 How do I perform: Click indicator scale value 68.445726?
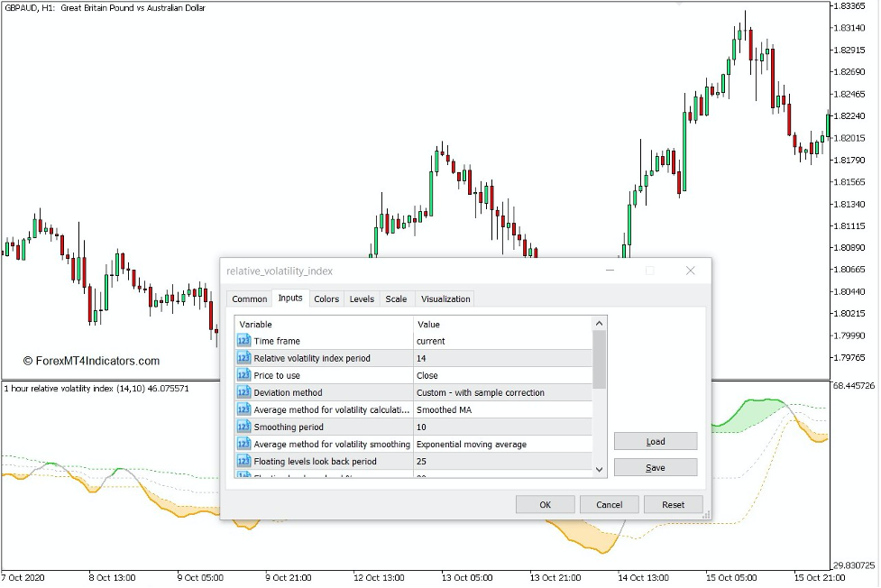point(853,386)
